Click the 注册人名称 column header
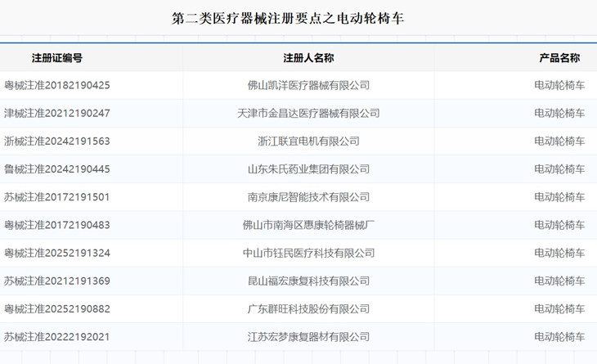597x364 pixels. [308, 58]
